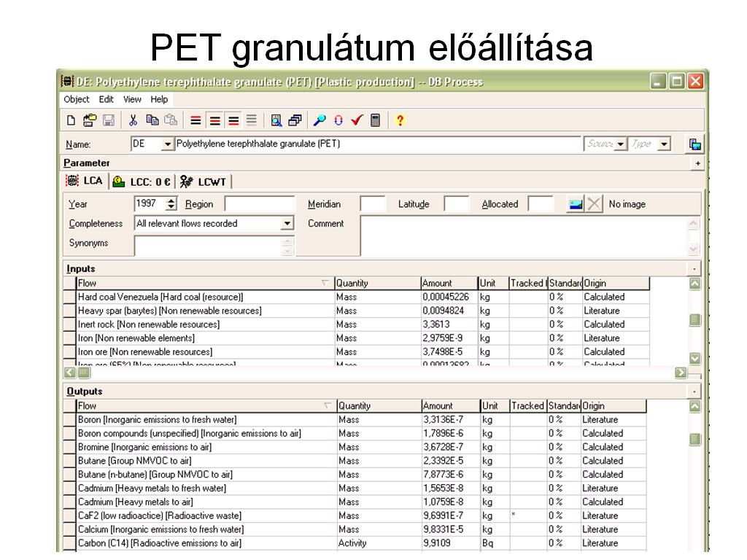
Task: Click the Outputs table scroll up arrow
Action: (695, 407)
